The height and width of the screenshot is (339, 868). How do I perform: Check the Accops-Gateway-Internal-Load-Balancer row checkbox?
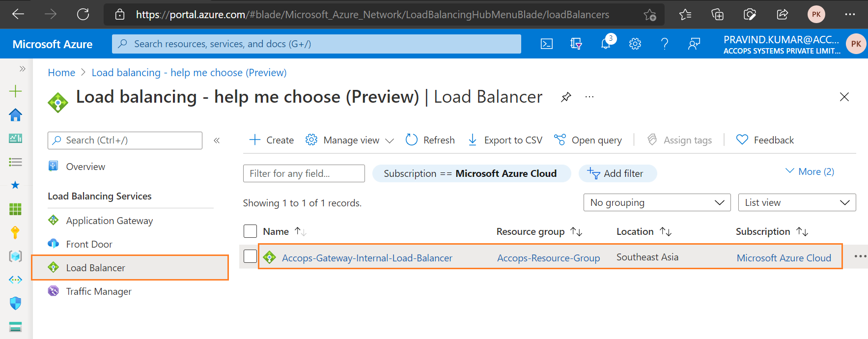click(x=251, y=256)
